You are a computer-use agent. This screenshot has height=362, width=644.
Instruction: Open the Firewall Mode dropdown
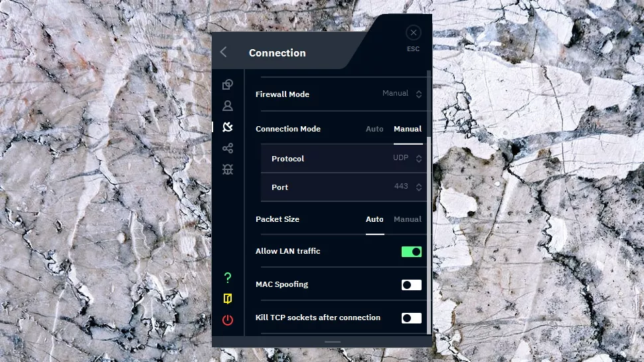[402, 94]
